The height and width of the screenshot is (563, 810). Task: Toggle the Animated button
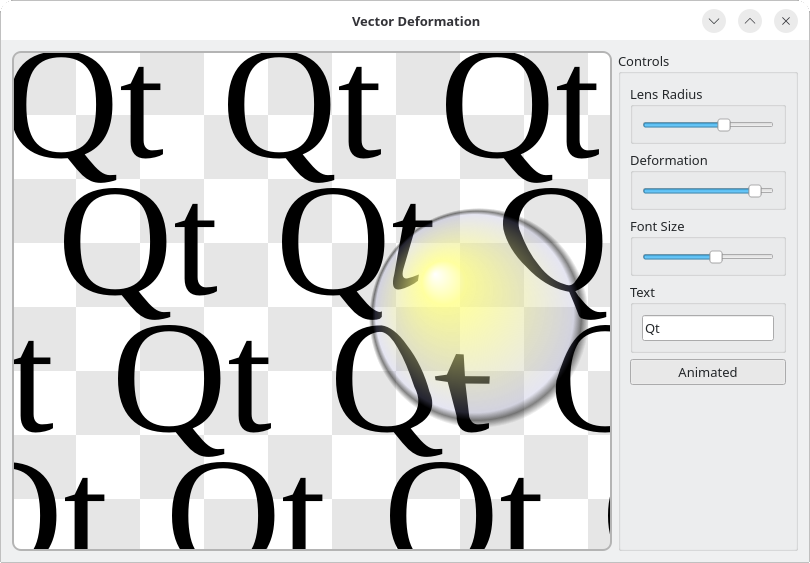pos(708,372)
